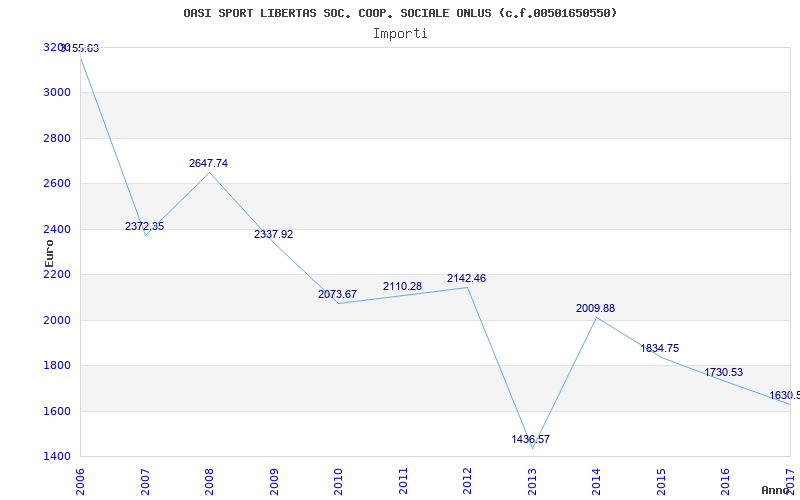Click the y-axis value 2600
The width and height of the screenshot is (800, 500).
point(57,183)
